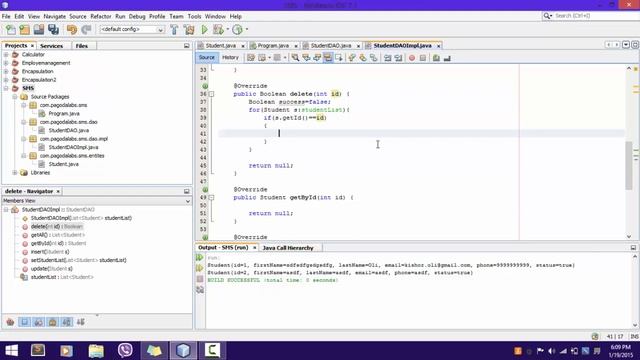Click the Last Edit icon in editor toolbar
The width and height of the screenshot is (640, 360).
click(251, 58)
